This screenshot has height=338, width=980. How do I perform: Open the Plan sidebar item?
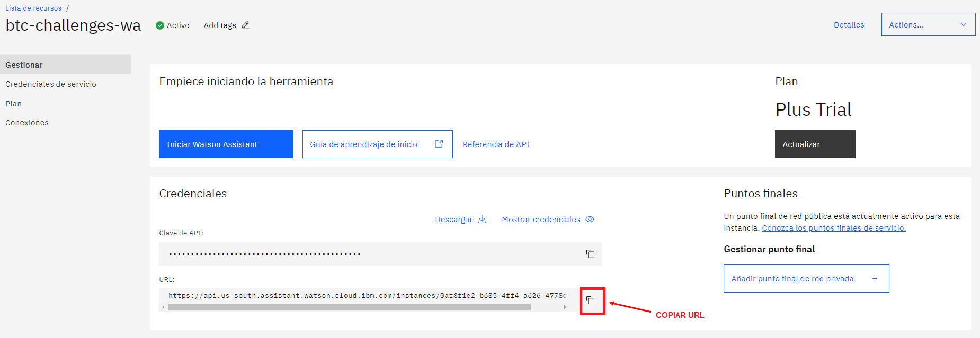(14, 104)
